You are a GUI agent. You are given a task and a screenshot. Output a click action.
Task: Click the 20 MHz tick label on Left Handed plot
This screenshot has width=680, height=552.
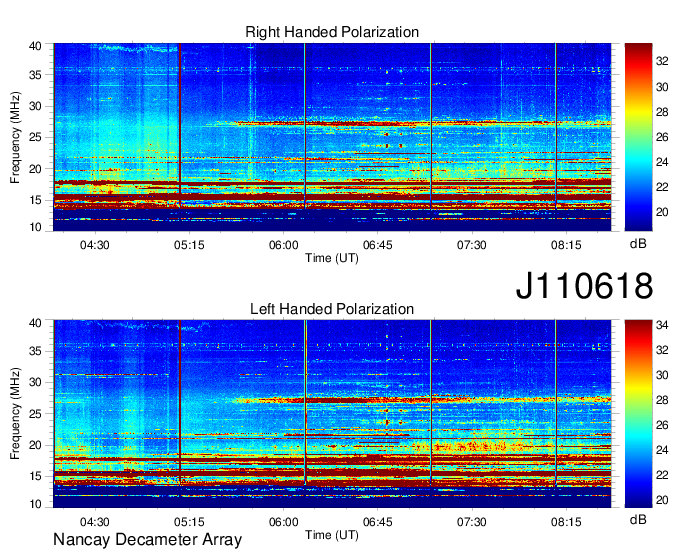(36, 445)
